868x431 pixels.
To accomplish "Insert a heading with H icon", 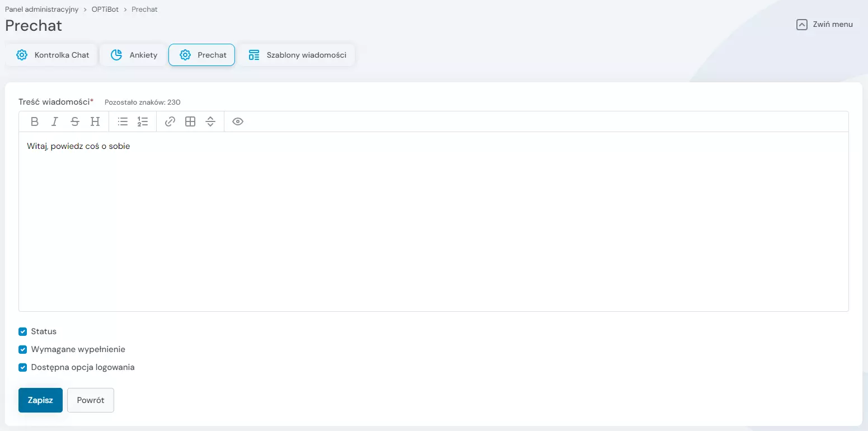I will 95,121.
